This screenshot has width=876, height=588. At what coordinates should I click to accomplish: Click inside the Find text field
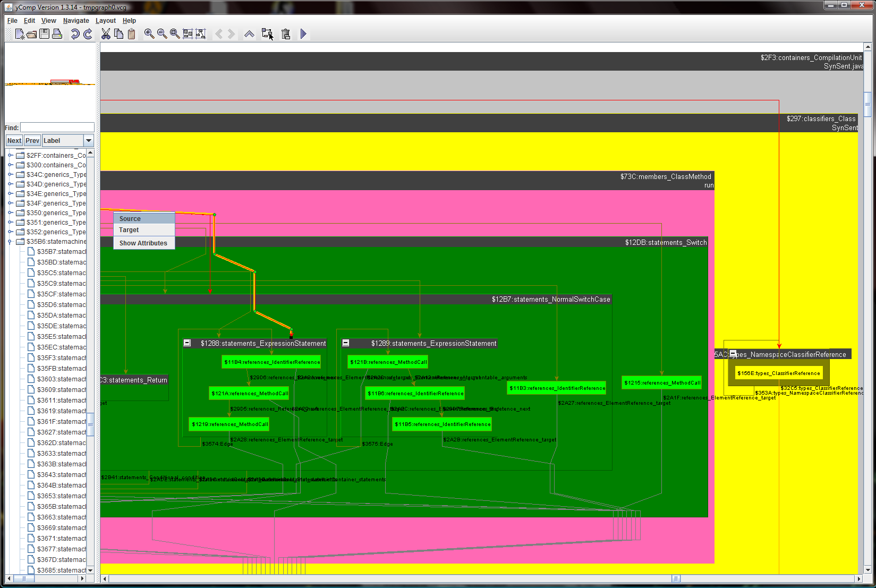[57, 127]
